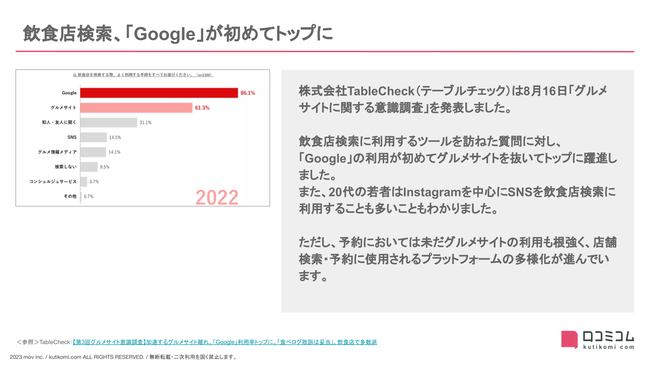This screenshot has height=366, width=650.
Task: Click the 2023 mov inc. copyright footer text
Action: click(x=124, y=357)
